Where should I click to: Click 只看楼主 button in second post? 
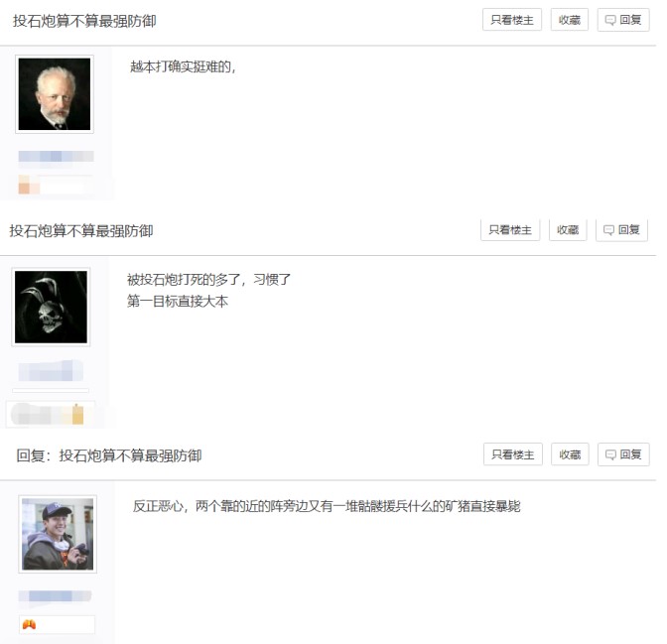(510, 230)
